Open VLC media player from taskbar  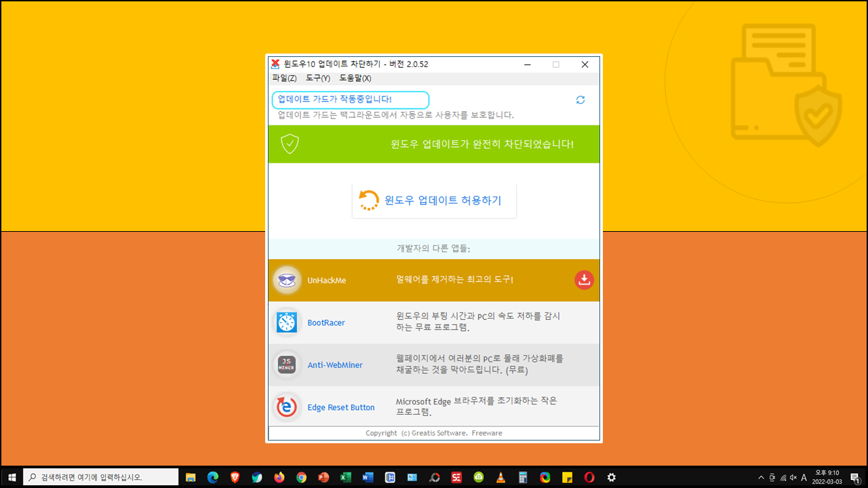[x=501, y=477]
